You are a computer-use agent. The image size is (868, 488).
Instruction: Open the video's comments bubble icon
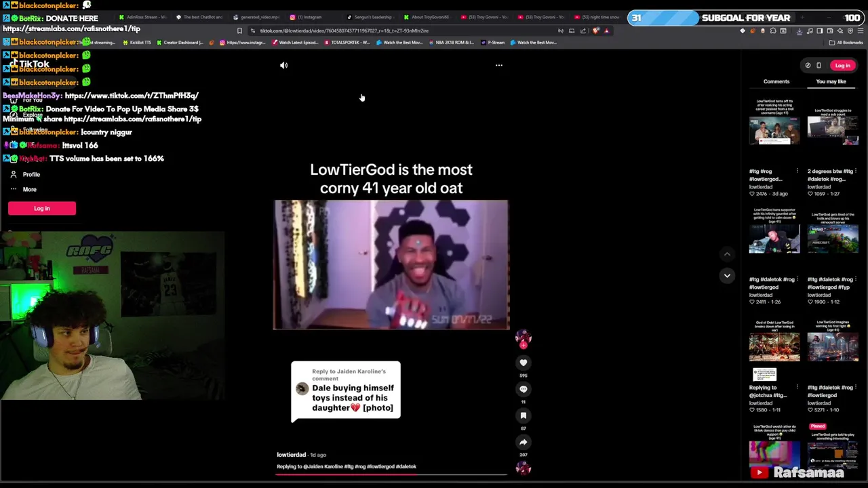click(x=523, y=389)
